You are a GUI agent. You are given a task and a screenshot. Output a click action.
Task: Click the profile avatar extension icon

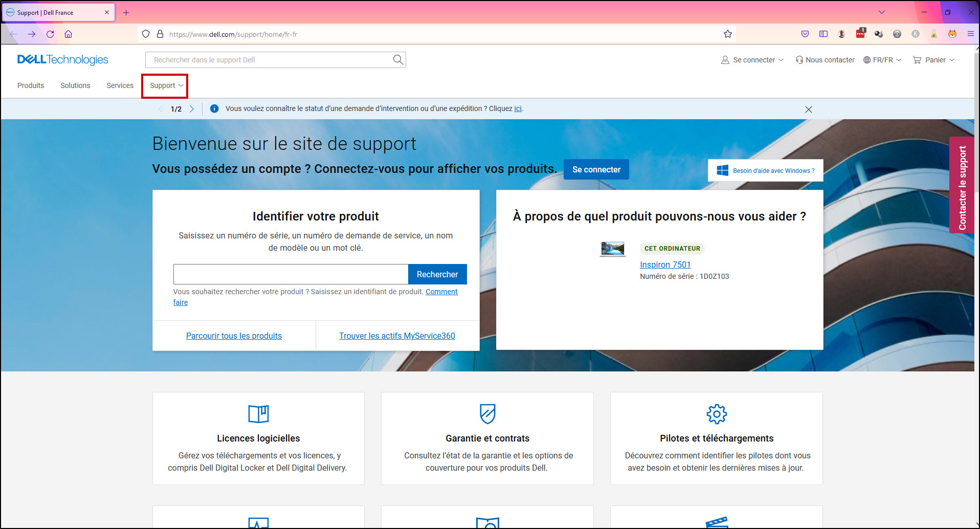[842, 34]
